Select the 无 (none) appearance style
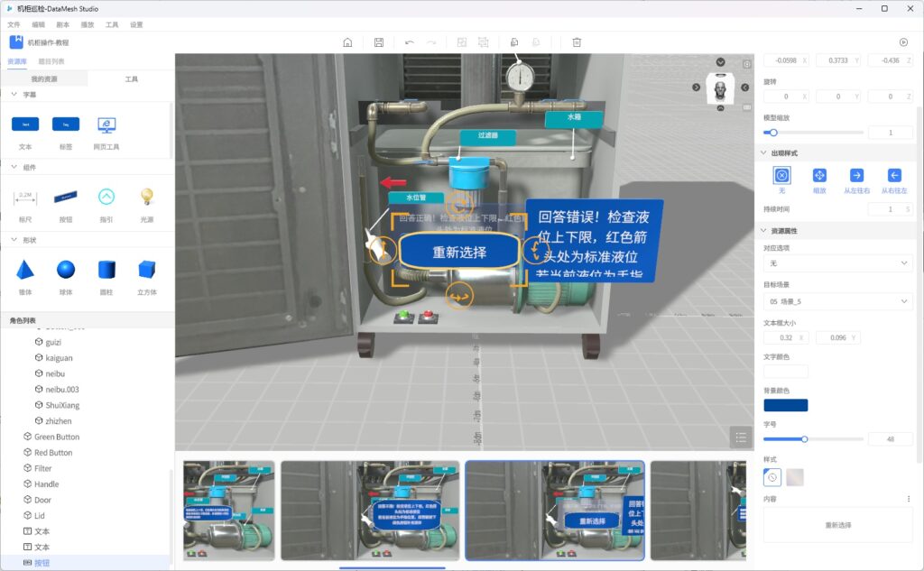Image resolution: width=924 pixels, height=571 pixels. coord(781,176)
